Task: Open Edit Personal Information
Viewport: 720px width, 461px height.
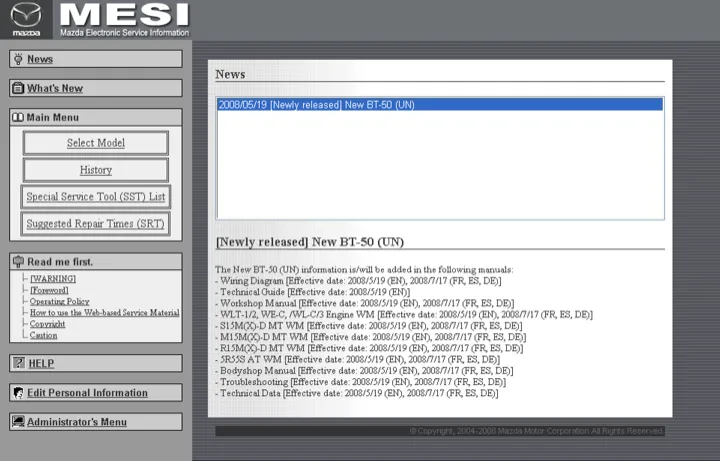Action: pyautogui.click(x=87, y=393)
